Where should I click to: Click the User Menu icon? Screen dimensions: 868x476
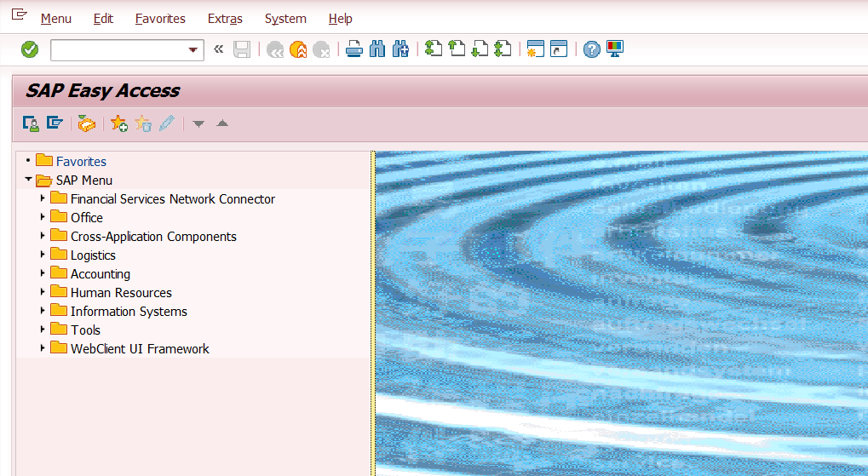click(31, 124)
